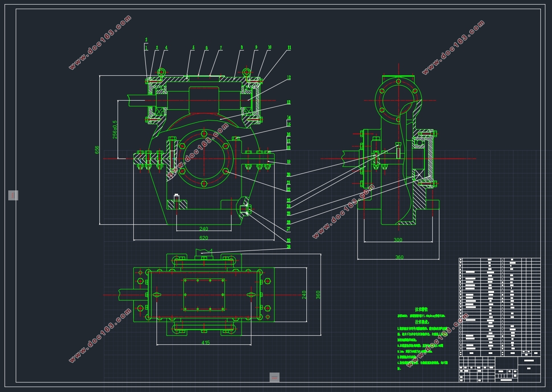Viewport: 552px width, 392px height.
Task: Pick part balloon number 3
Action: click(157, 48)
